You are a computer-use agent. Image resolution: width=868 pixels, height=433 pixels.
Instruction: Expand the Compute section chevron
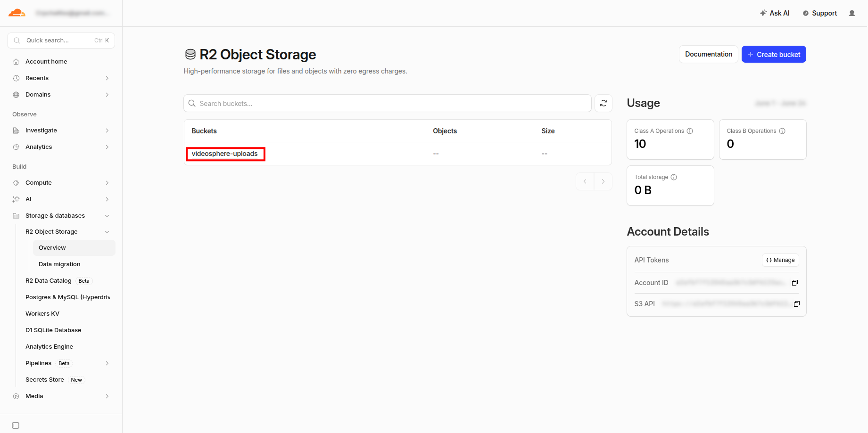[x=107, y=183]
